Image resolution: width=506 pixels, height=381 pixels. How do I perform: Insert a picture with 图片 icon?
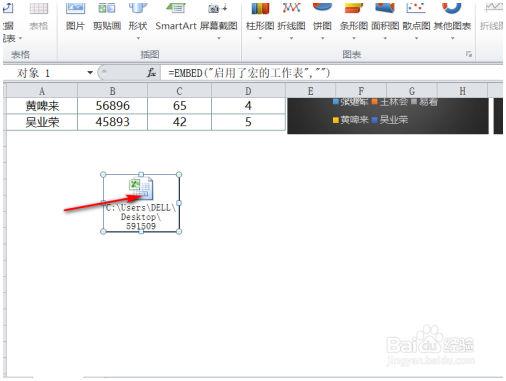coord(75,17)
